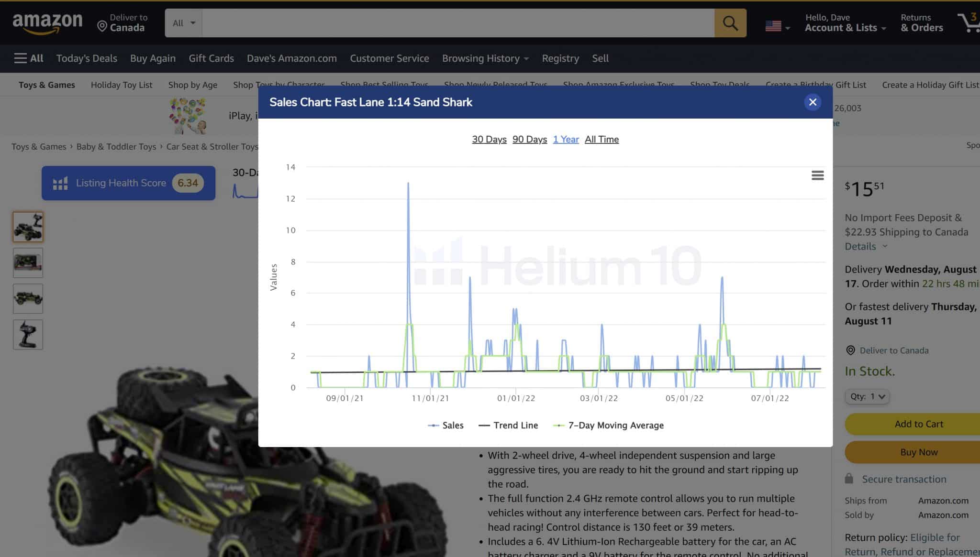This screenshot has width=980, height=557.
Task: Open Returns & Orders
Action: tap(922, 23)
